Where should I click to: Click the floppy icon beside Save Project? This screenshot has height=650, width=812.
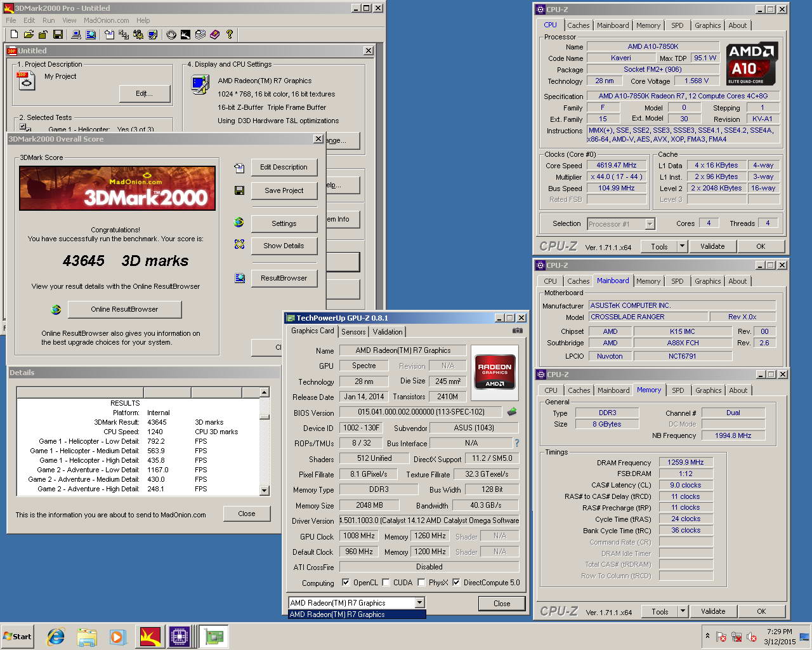[239, 190]
